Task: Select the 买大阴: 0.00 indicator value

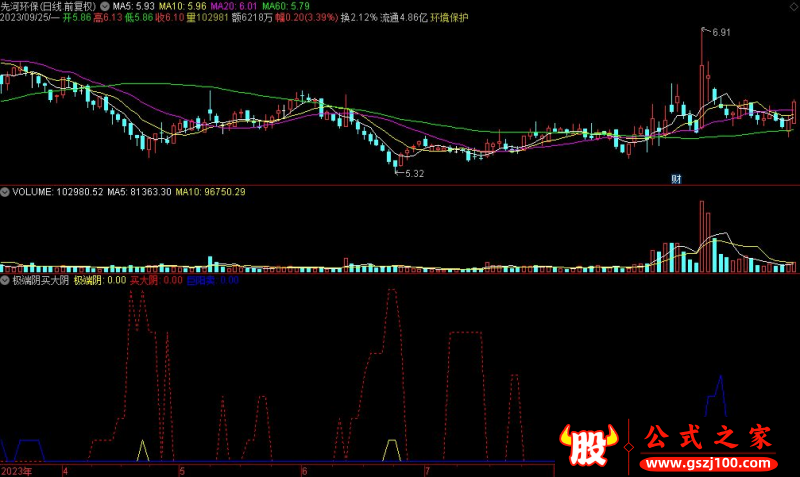Action: (156, 280)
